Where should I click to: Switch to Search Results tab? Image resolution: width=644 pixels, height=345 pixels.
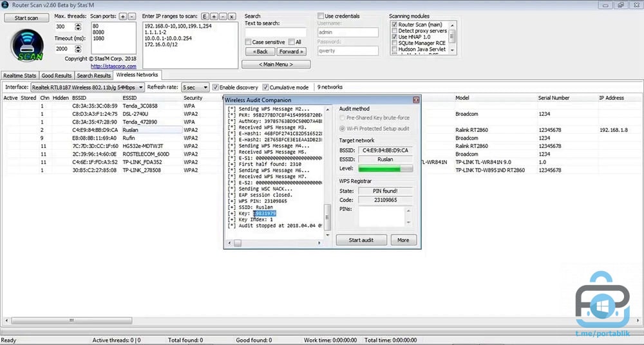[x=93, y=75]
